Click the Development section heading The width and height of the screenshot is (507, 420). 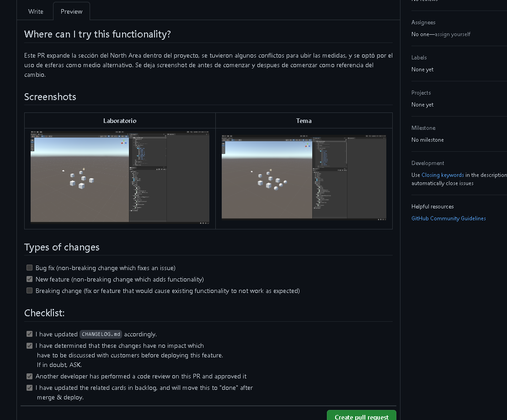(x=427, y=163)
